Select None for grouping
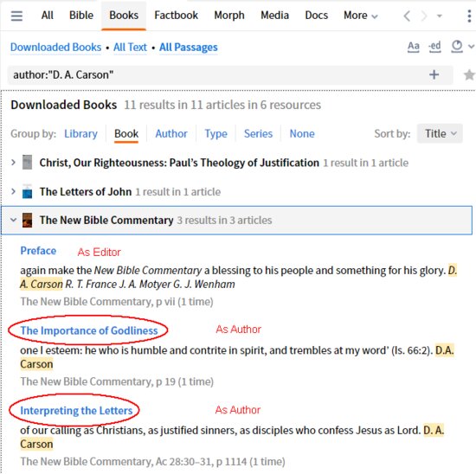Viewport: 476px width, 474px height. (302, 133)
